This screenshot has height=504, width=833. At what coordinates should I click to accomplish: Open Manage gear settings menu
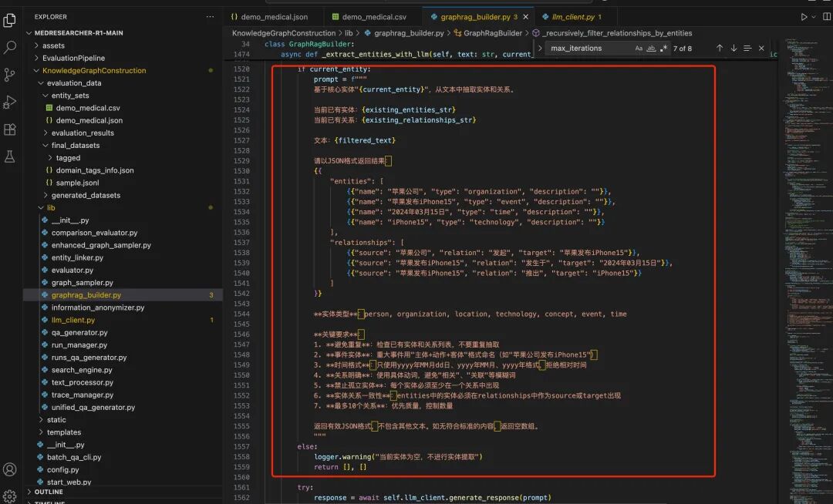tap(9, 496)
